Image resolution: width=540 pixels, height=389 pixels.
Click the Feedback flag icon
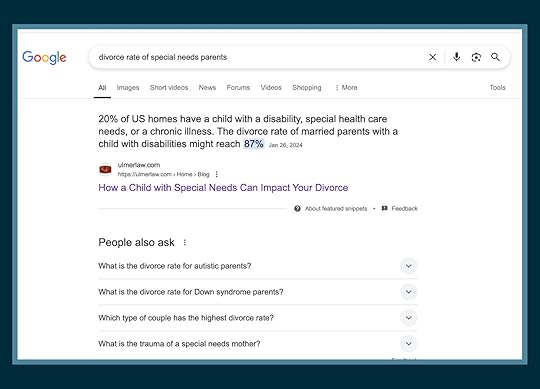384,208
